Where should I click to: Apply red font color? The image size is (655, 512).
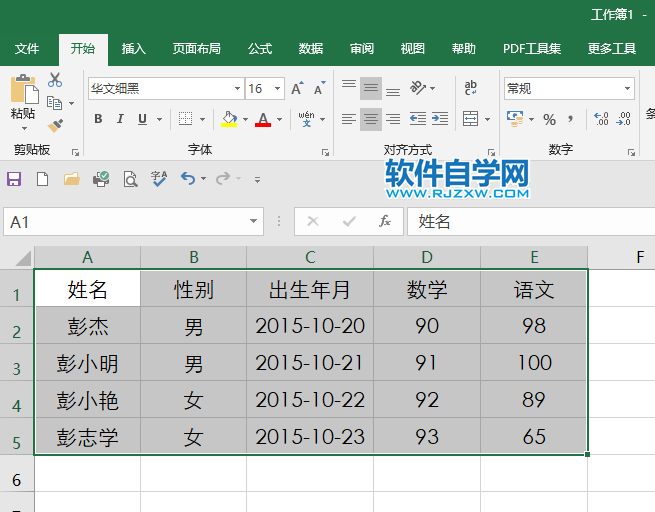coord(263,119)
